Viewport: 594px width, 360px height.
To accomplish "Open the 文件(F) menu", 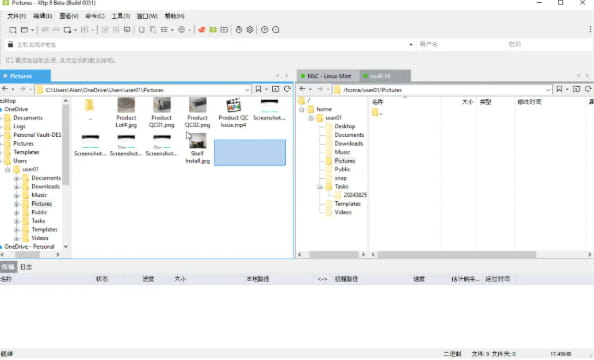I will coord(17,16).
